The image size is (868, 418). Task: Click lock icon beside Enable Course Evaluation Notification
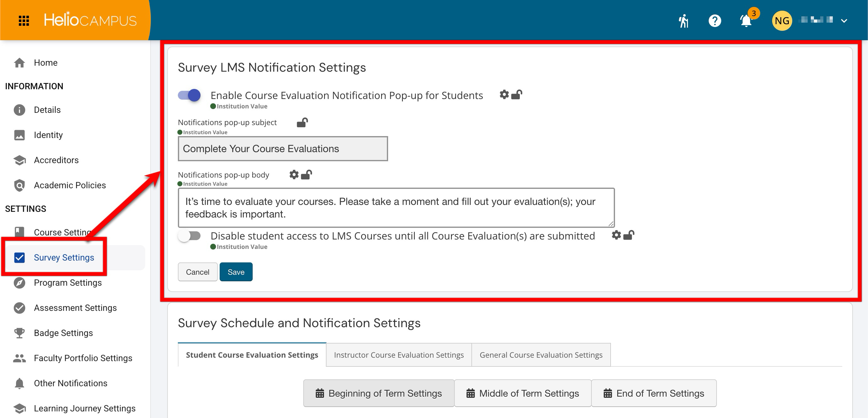pos(517,94)
